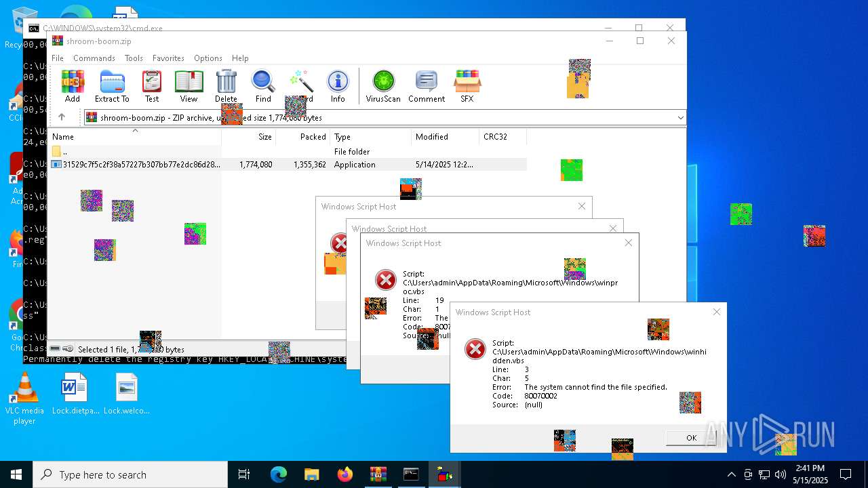Open the Find magnifier tool
Image resolution: width=868 pixels, height=488 pixels.
click(263, 86)
